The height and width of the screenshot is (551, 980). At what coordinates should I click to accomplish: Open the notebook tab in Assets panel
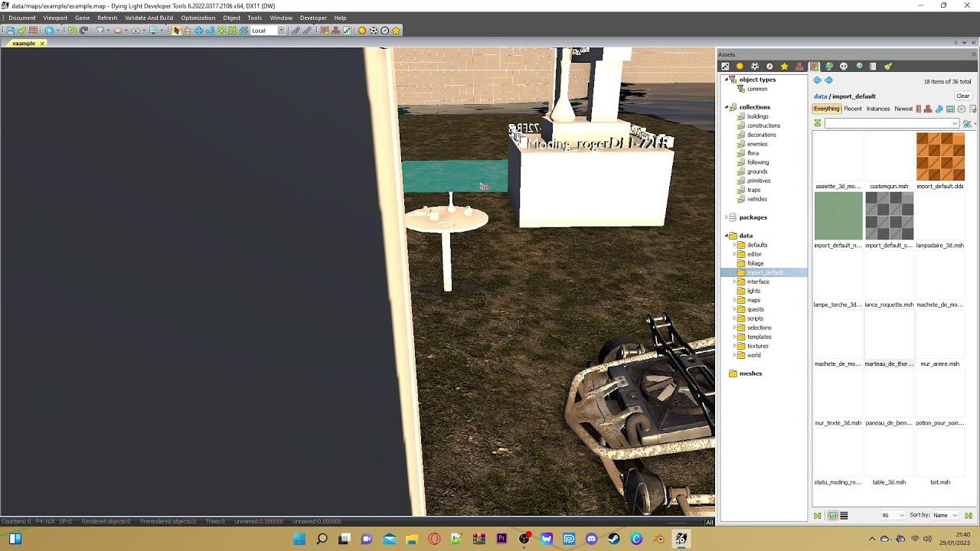coord(873,67)
